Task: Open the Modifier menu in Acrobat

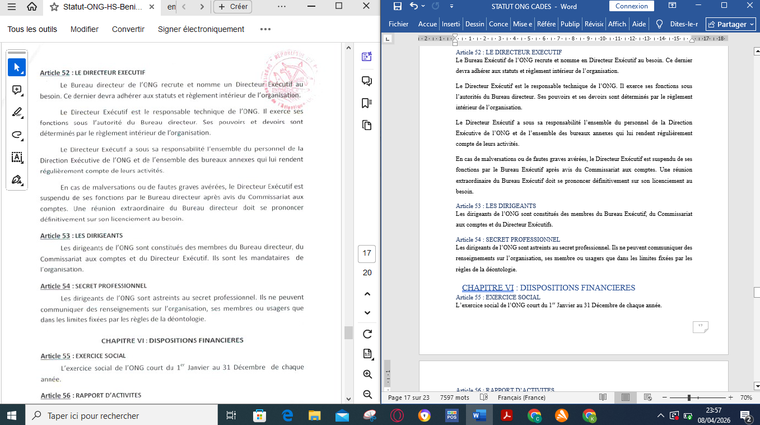Action: click(84, 29)
